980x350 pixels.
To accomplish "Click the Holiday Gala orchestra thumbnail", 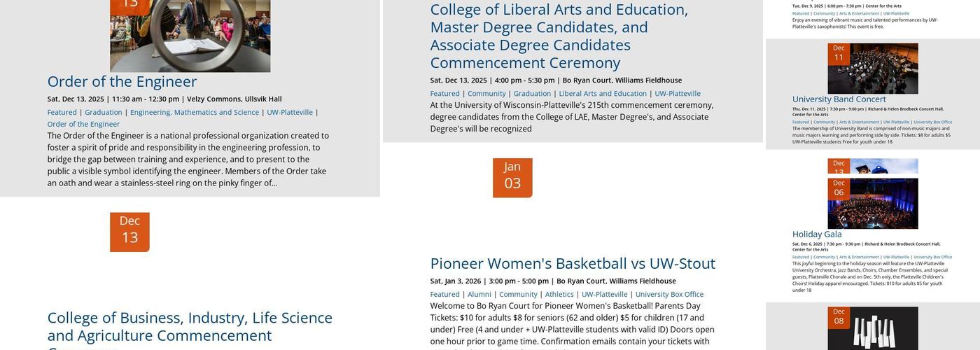I will click(873, 203).
